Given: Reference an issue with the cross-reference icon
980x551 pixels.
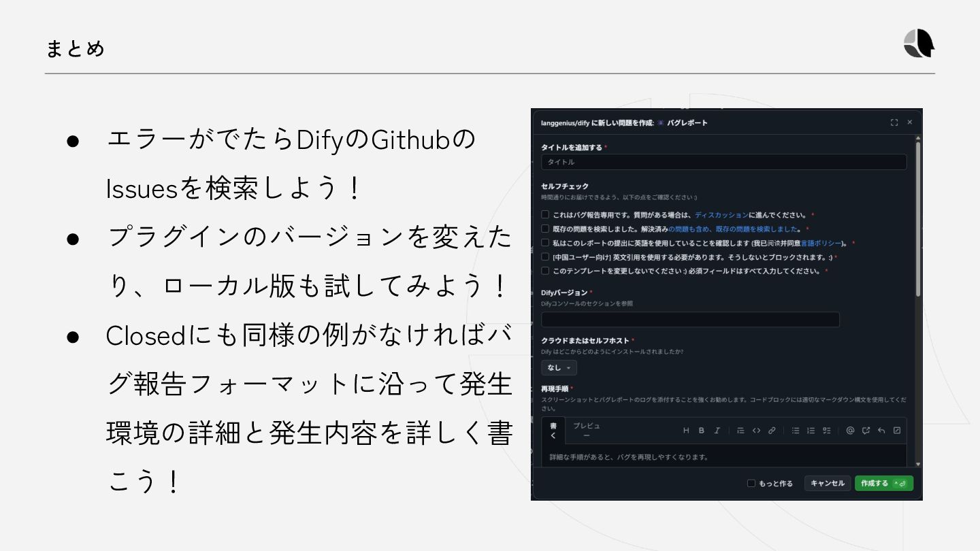Looking at the screenshot, I should [x=866, y=431].
